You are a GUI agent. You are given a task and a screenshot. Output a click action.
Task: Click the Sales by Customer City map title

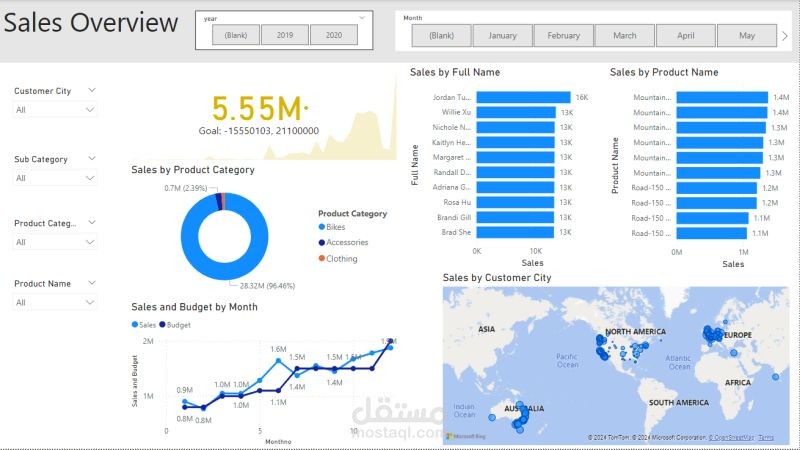pos(497,278)
